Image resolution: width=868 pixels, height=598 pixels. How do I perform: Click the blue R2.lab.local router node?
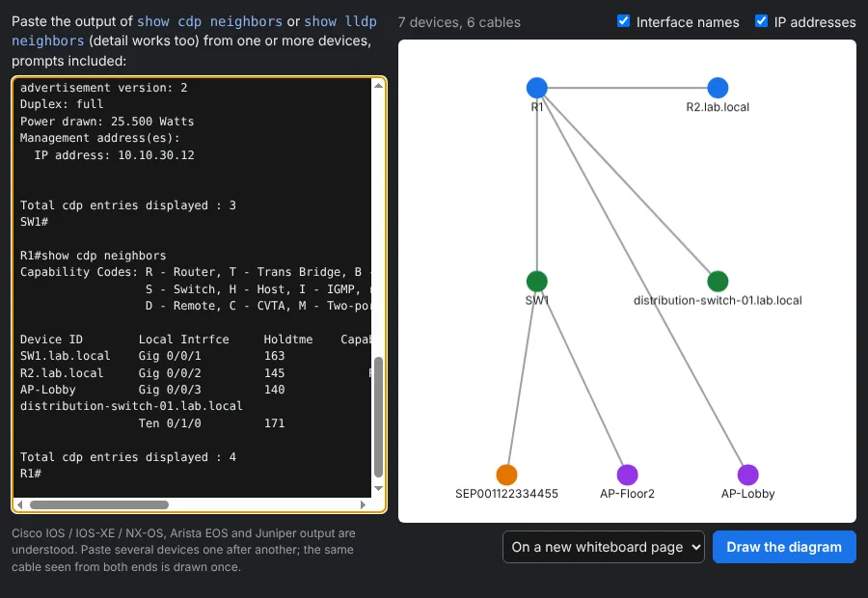point(718,88)
